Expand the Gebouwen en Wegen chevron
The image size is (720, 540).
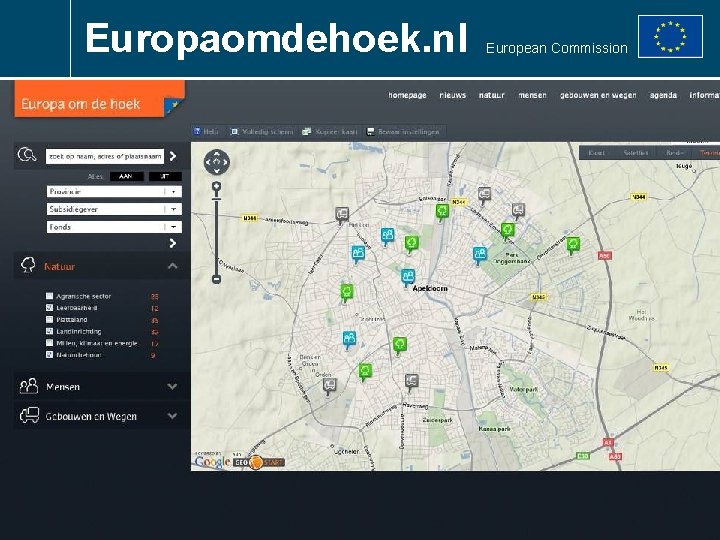[173, 416]
